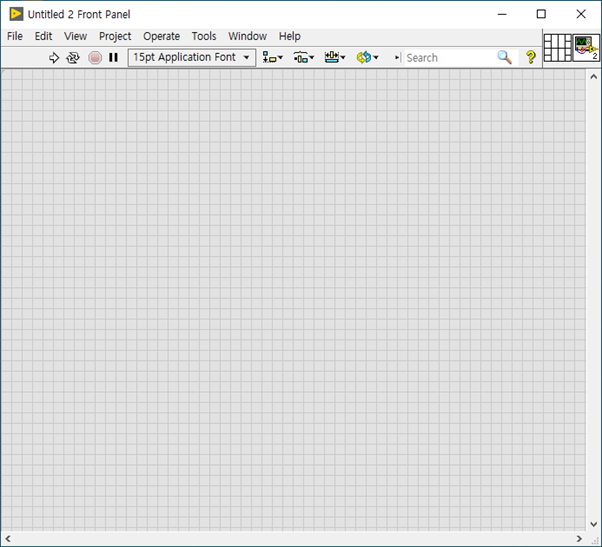This screenshot has width=602, height=547.
Task: Open the Window menu
Action: [247, 36]
